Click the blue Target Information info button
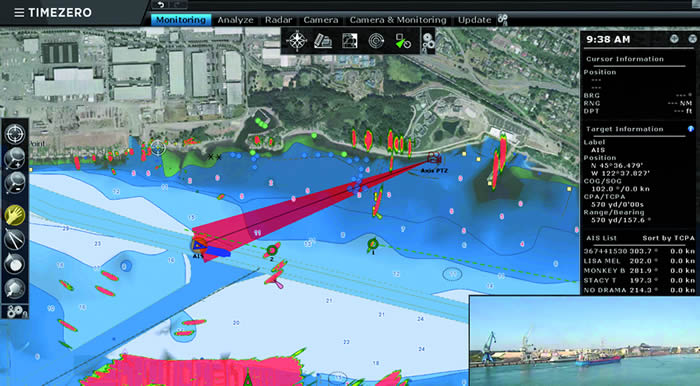The height and width of the screenshot is (386, 700). click(x=691, y=129)
